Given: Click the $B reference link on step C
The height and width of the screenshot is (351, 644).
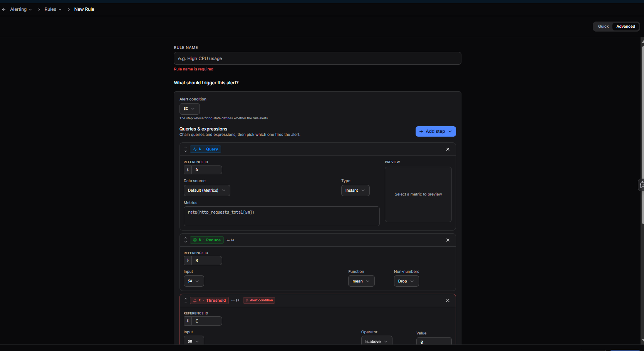Looking at the screenshot, I should [x=235, y=301].
